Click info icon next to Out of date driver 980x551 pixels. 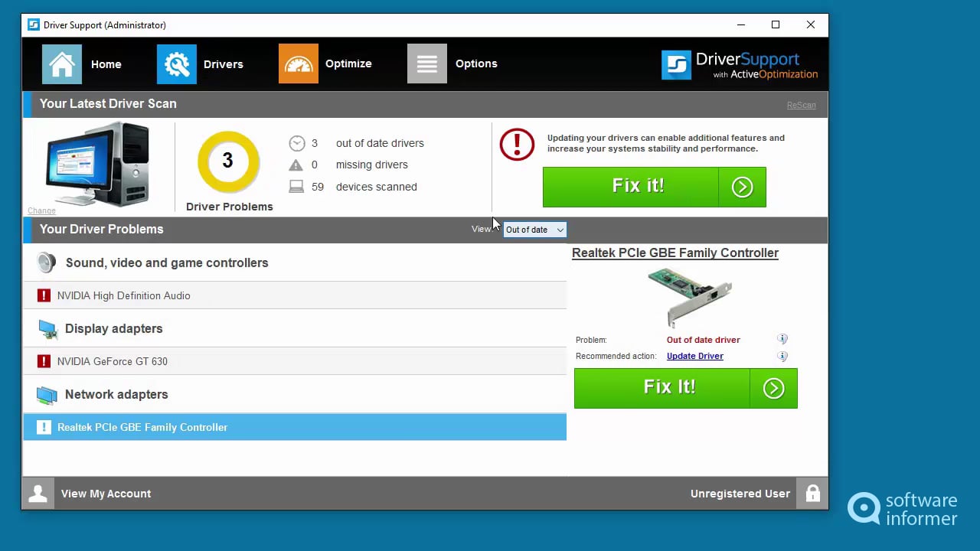[x=782, y=339]
